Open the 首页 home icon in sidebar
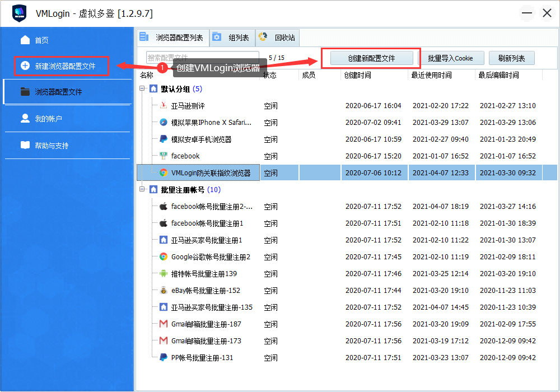Viewport: 560px width, 392px height. pyautogui.click(x=25, y=40)
